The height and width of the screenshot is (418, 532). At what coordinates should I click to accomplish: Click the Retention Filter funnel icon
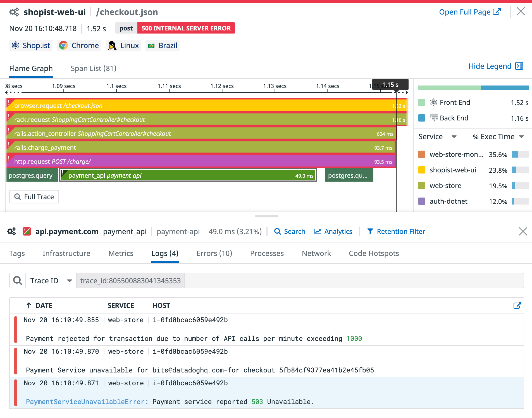[x=371, y=231]
